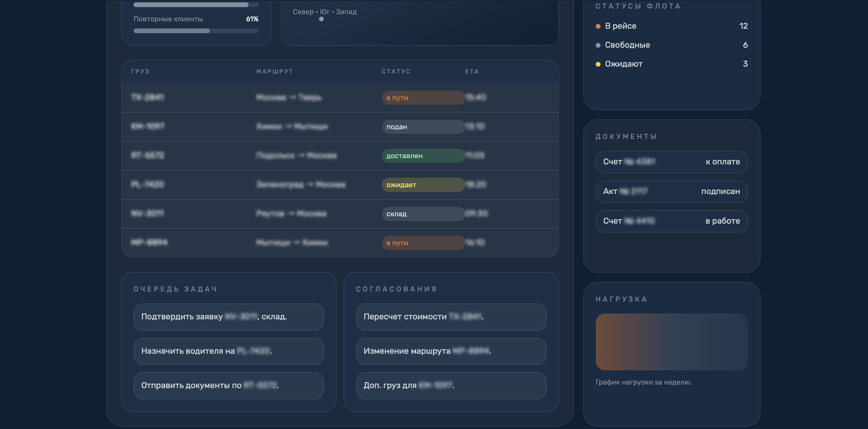Select the ожидает status badge

423,185
